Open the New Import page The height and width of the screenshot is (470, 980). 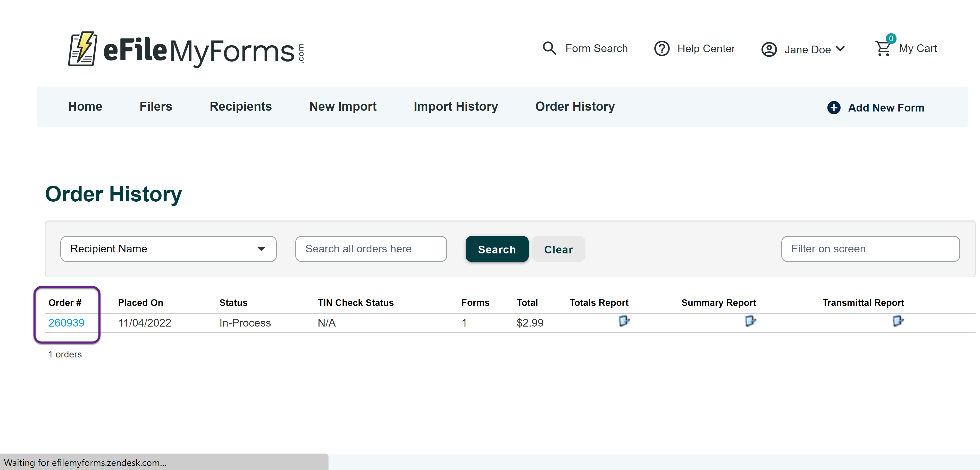coord(343,106)
